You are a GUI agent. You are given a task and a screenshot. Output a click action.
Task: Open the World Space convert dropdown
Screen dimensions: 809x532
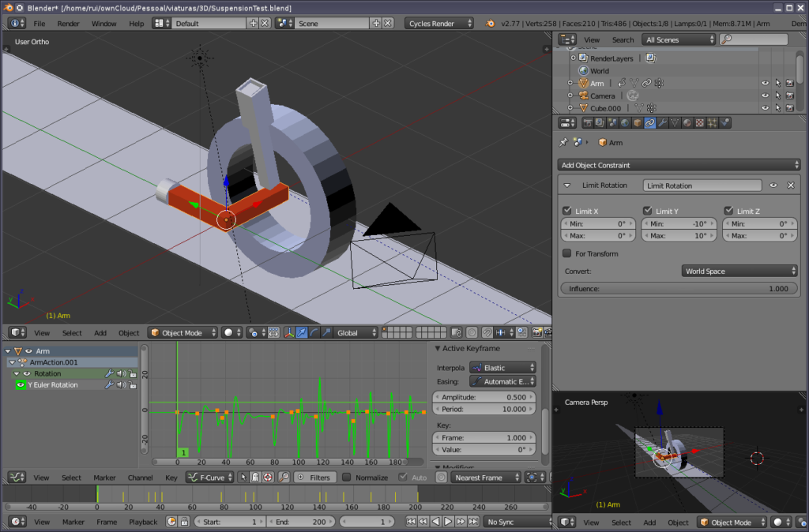pyautogui.click(x=739, y=271)
